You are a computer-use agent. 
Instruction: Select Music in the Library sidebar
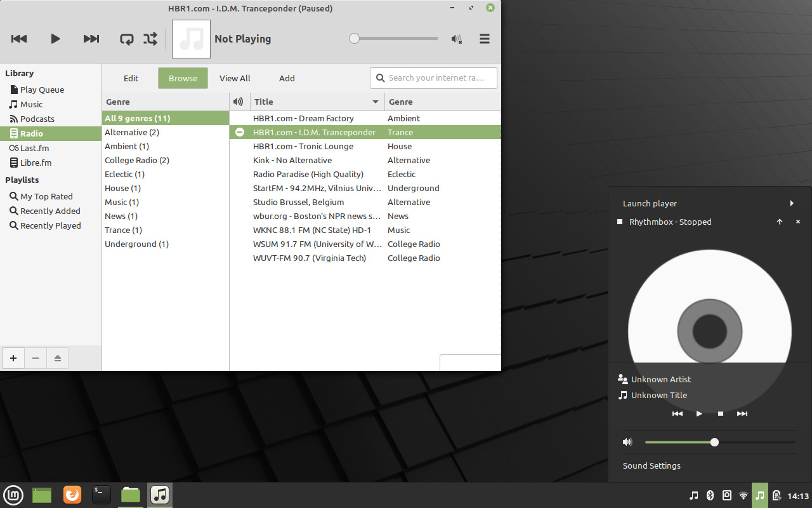point(31,104)
